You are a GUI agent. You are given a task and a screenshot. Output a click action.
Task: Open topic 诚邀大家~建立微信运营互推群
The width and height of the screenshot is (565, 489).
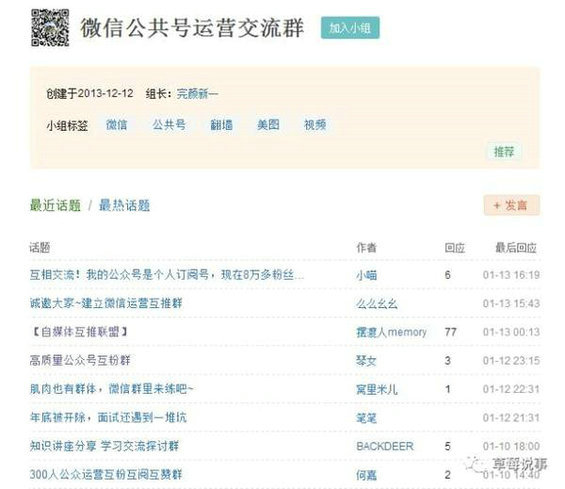(106, 303)
